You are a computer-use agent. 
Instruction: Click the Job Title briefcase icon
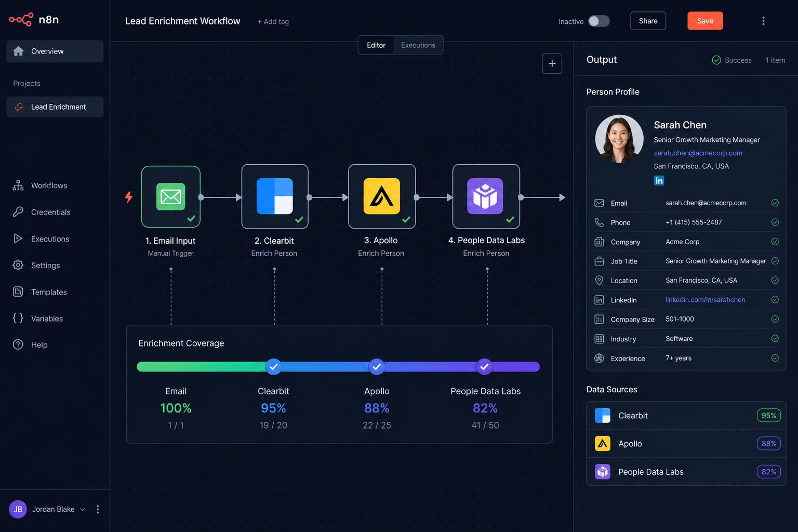[x=599, y=261]
